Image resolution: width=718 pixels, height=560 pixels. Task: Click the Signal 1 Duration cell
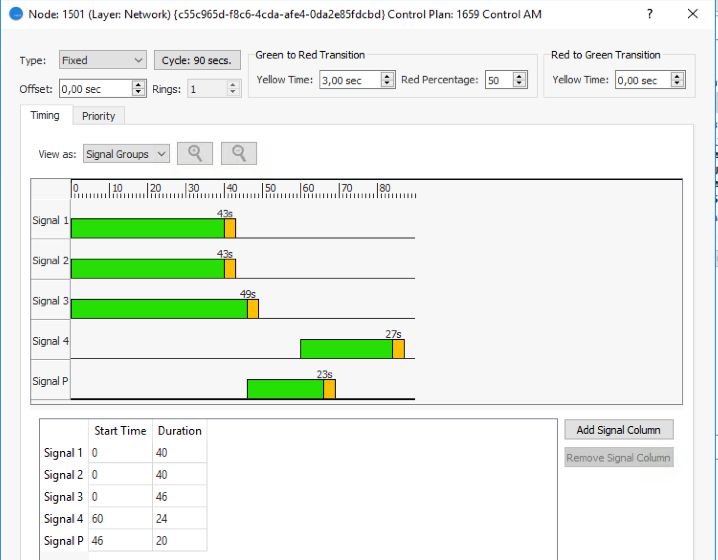(x=179, y=453)
